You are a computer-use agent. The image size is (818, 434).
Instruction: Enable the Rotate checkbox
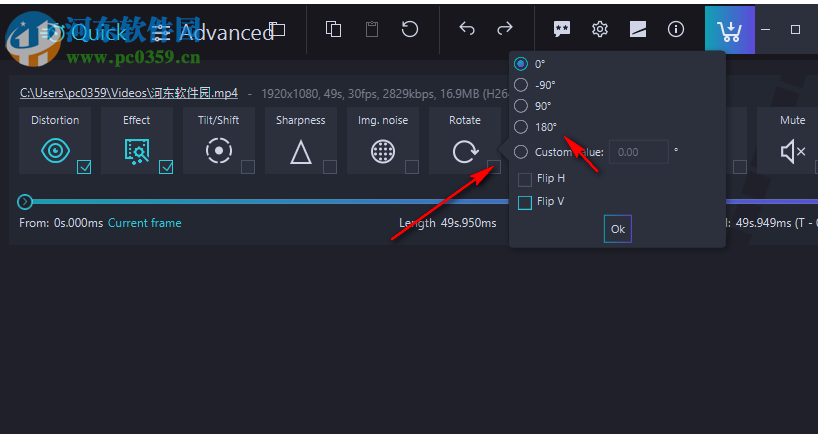tap(494, 167)
